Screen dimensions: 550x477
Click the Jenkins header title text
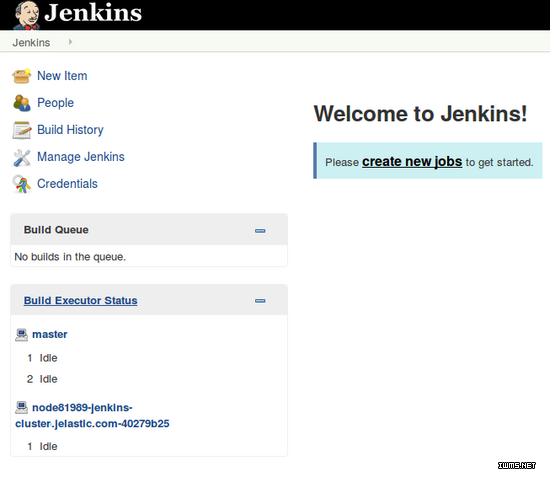pos(93,13)
